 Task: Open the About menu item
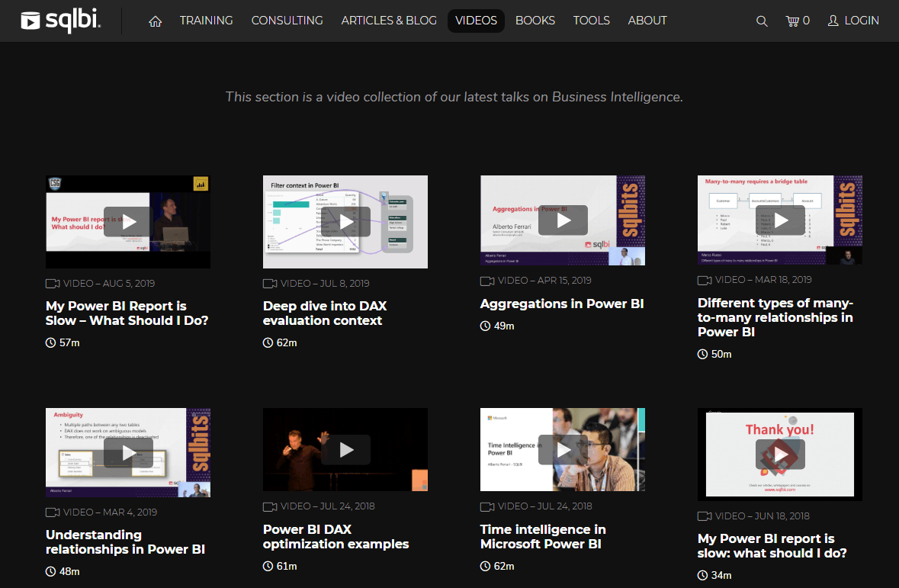pos(647,21)
